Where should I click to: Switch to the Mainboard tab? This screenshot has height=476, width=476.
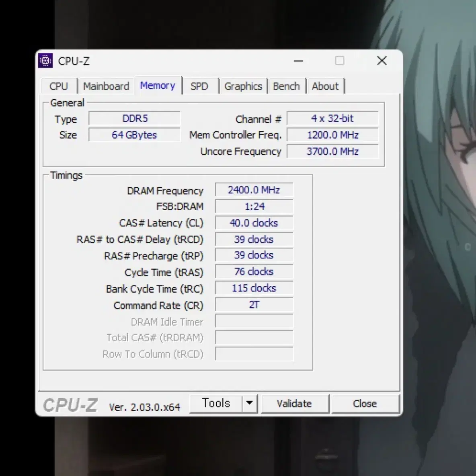click(x=106, y=86)
